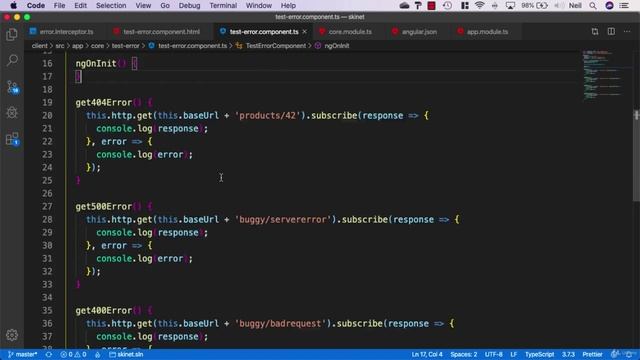Viewport: 640px width, 360px height.
Task: Open the Edit menu
Action: point(80,6)
